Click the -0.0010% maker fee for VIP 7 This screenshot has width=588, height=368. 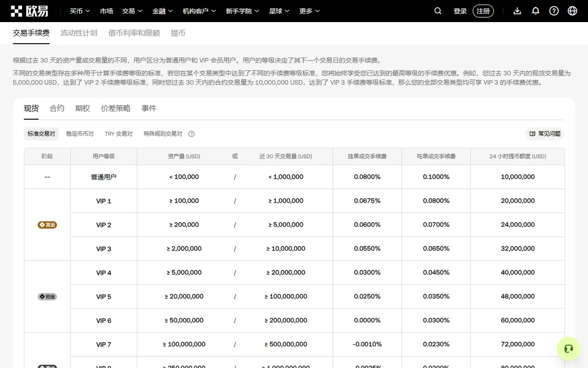pos(367,344)
